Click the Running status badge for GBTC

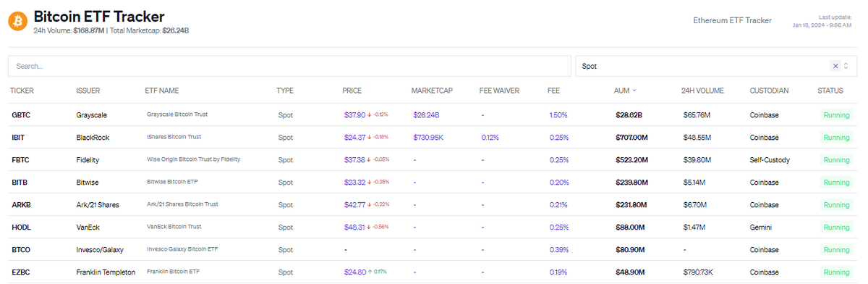coord(837,116)
